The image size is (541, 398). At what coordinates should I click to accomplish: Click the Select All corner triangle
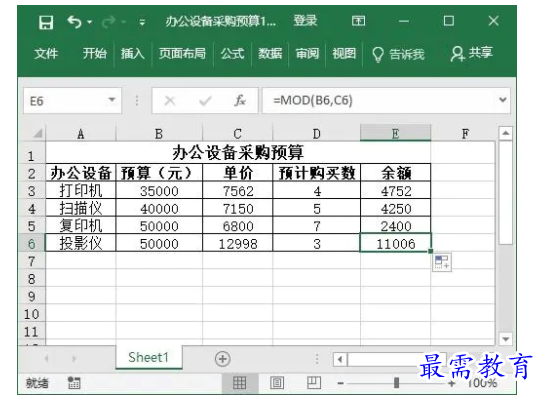[x=38, y=133]
